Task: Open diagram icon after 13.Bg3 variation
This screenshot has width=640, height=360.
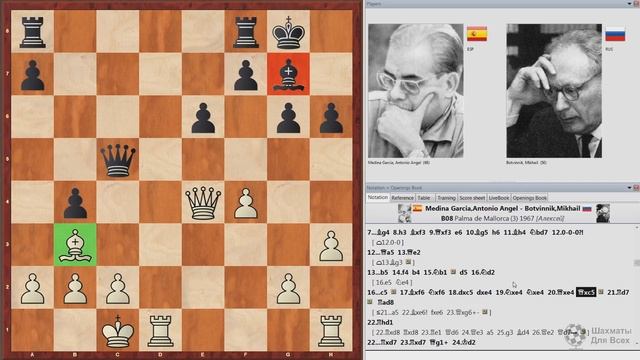Action: pos(408,262)
